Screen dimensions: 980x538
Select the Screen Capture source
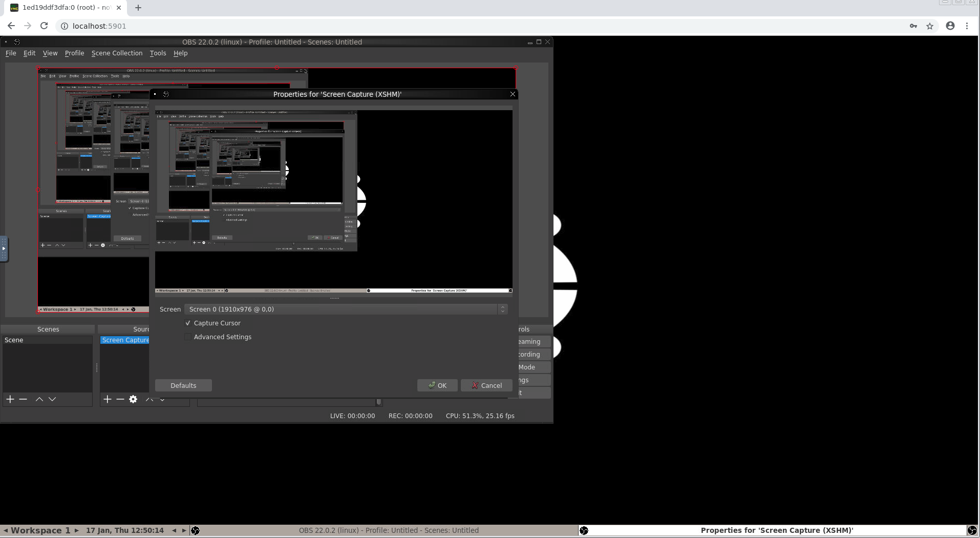tap(125, 340)
